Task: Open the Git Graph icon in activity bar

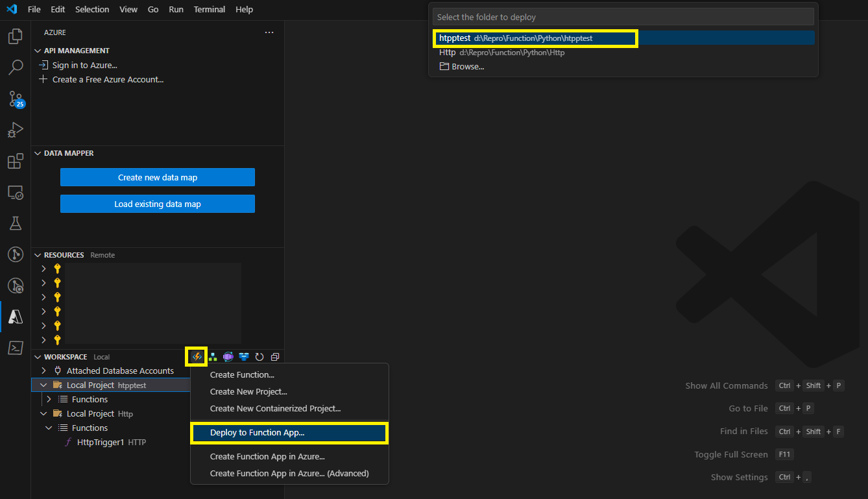Action: point(16,254)
